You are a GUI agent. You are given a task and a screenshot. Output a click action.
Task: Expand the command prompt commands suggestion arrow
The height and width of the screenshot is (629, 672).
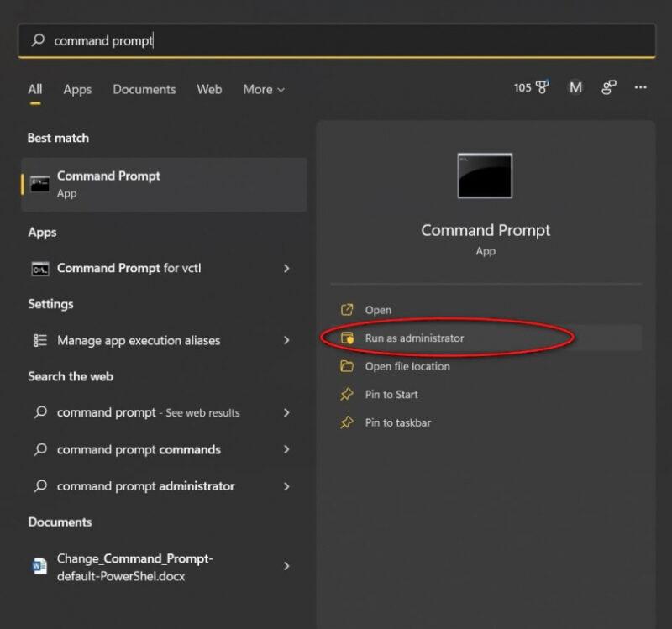[286, 449]
